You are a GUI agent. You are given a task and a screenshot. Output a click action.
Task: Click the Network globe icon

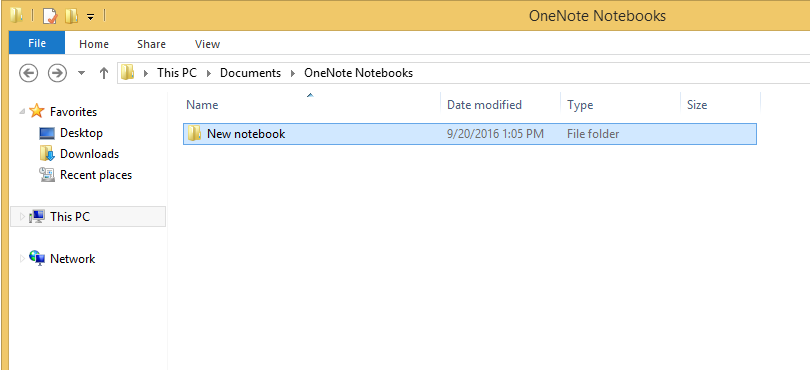coord(37,258)
